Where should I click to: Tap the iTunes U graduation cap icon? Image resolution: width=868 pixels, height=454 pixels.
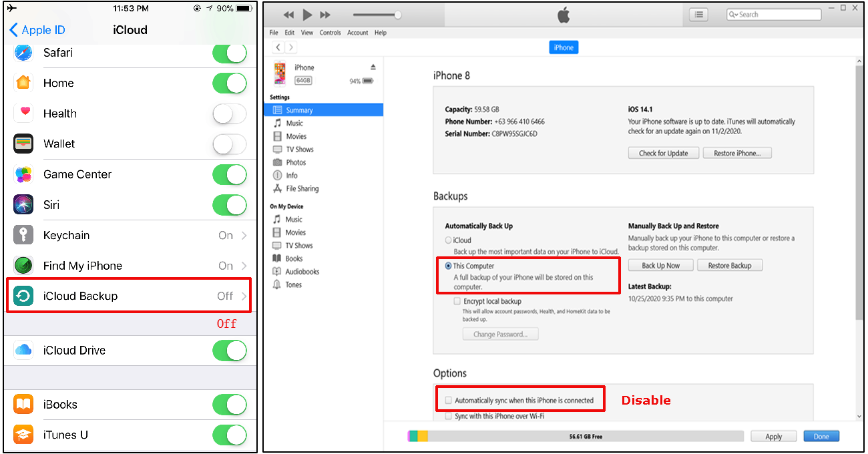(23, 435)
